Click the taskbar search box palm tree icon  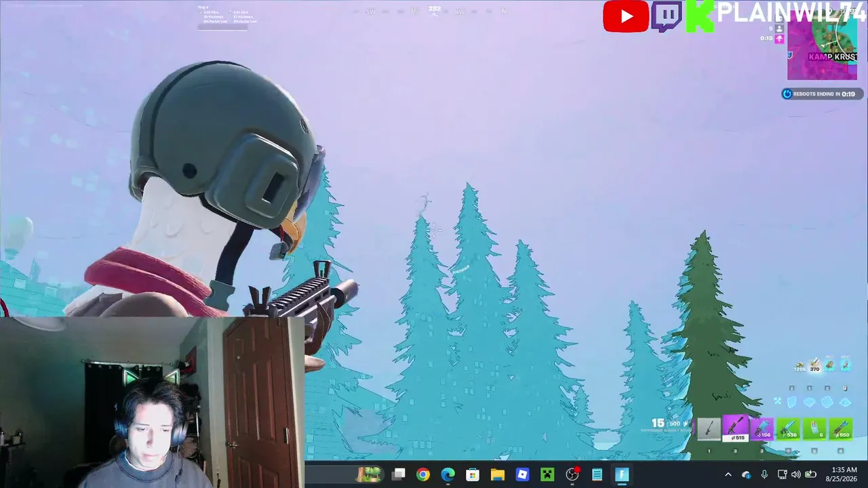[370, 474]
